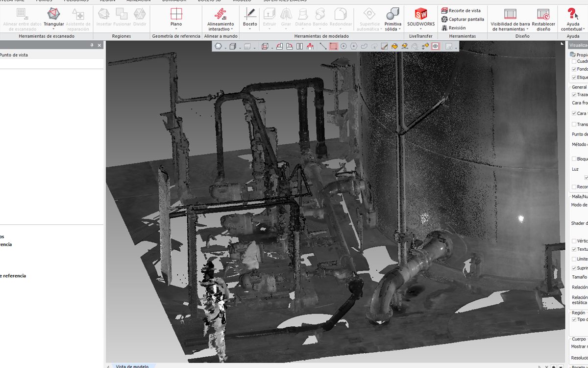
Task: Enable the Trans checkbox
Action: click(x=574, y=125)
